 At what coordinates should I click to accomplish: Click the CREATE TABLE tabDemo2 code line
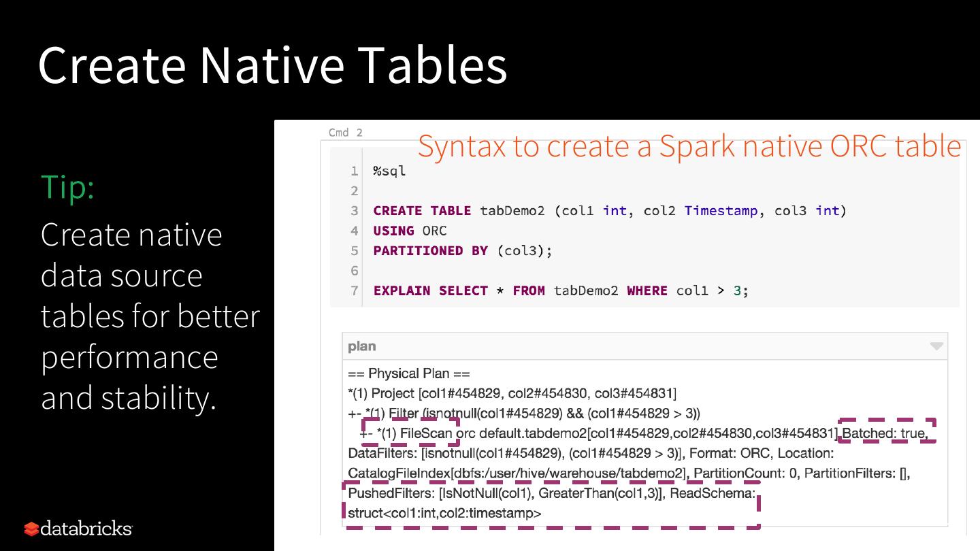(610, 211)
